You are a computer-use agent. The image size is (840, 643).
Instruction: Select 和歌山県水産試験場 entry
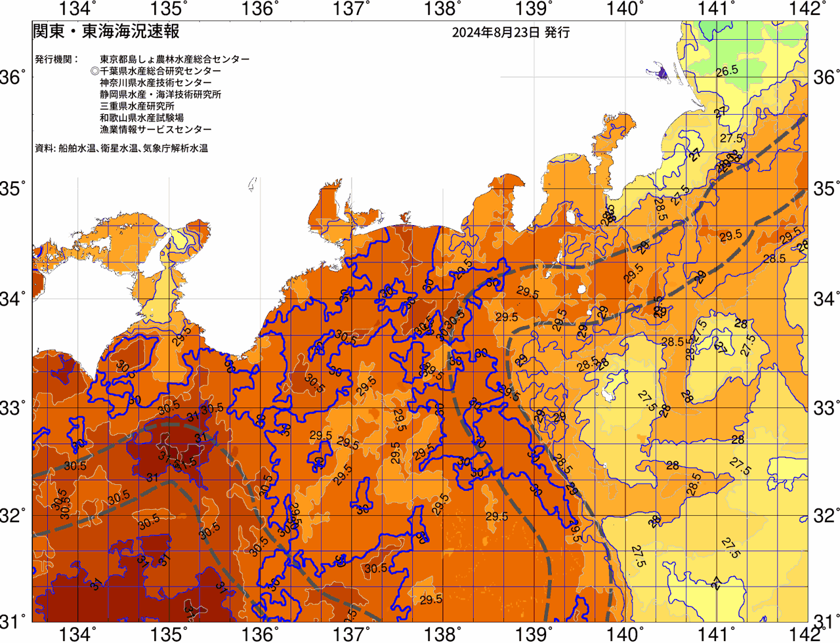(x=142, y=118)
